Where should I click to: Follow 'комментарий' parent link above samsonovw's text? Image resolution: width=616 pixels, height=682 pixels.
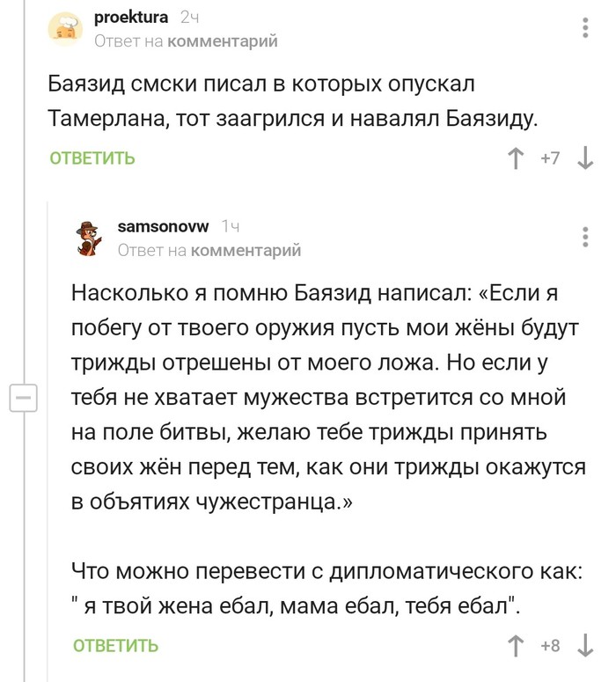click(246, 251)
